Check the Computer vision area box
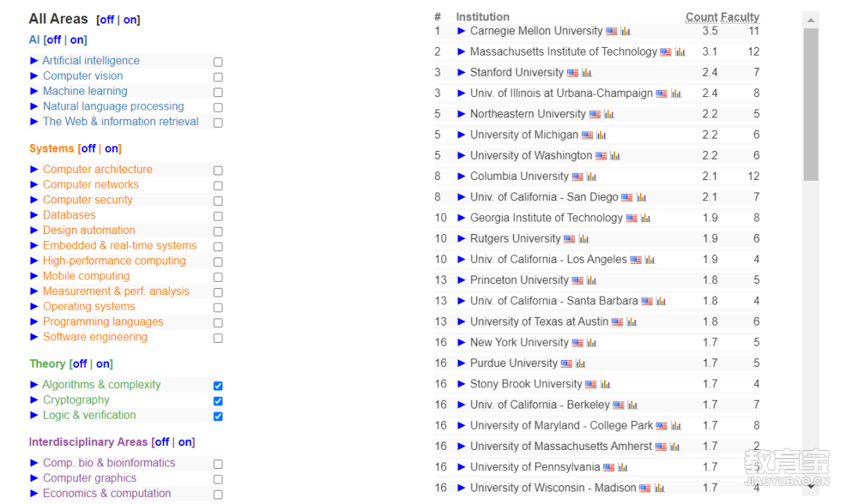Image resolution: width=846 pixels, height=504 pixels. 218,77
